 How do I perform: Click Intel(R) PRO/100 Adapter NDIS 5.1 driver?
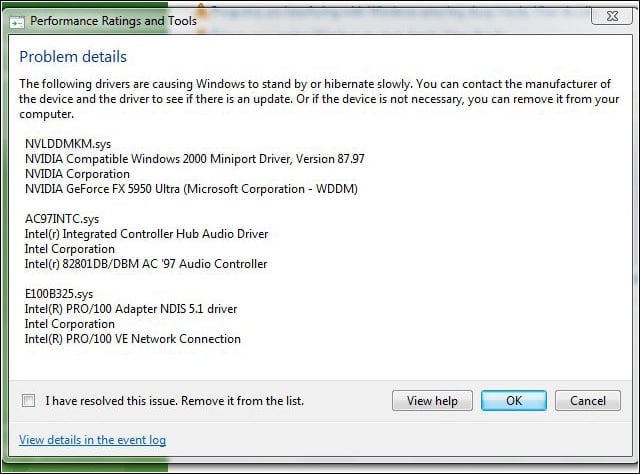tap(131, 309)
